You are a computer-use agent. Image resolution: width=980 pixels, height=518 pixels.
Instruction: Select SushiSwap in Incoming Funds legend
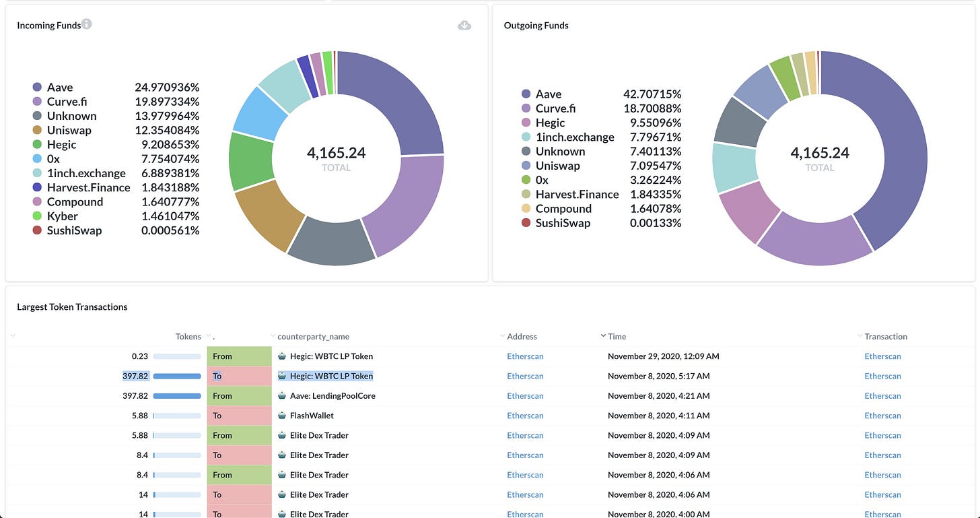click(67, 230)
